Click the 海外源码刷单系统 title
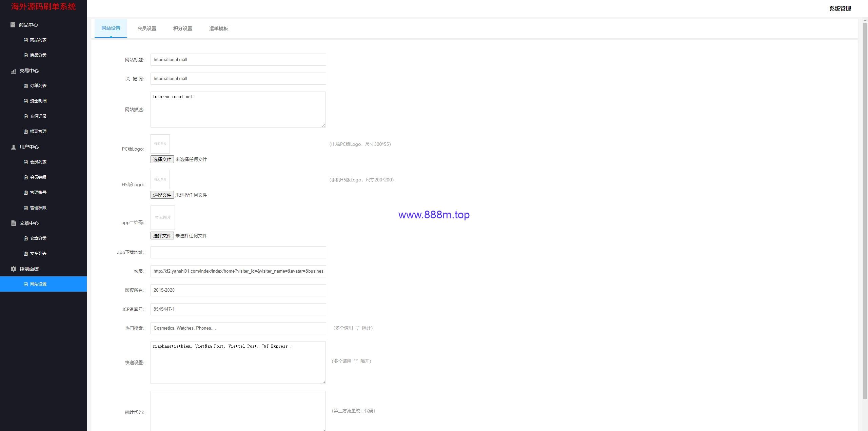This screenshot has width=868, height=431. click(x=43, y=6)
